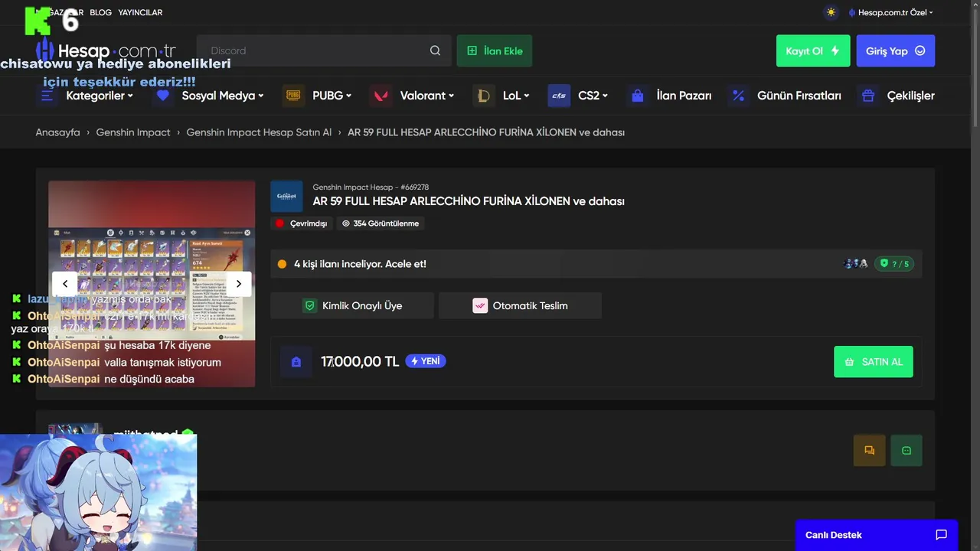This screenshot has height=551, width=980.
Task: Expand the CS2 dropdown
Action: [x=593, y=96]
